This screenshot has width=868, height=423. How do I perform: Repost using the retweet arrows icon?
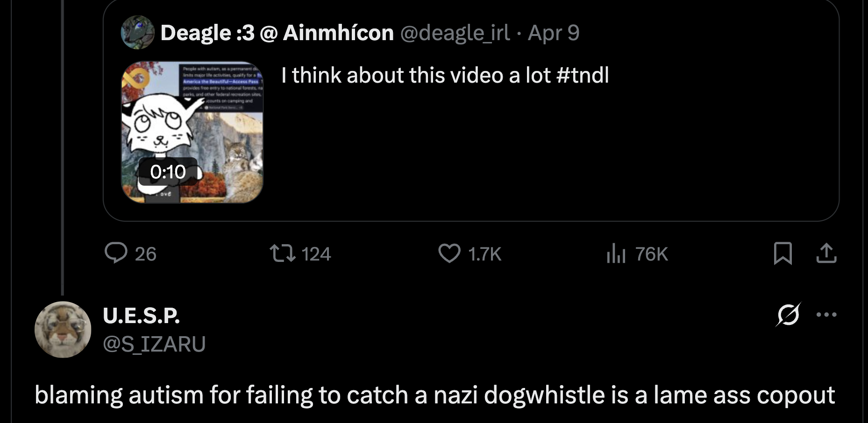click(283, 253)
